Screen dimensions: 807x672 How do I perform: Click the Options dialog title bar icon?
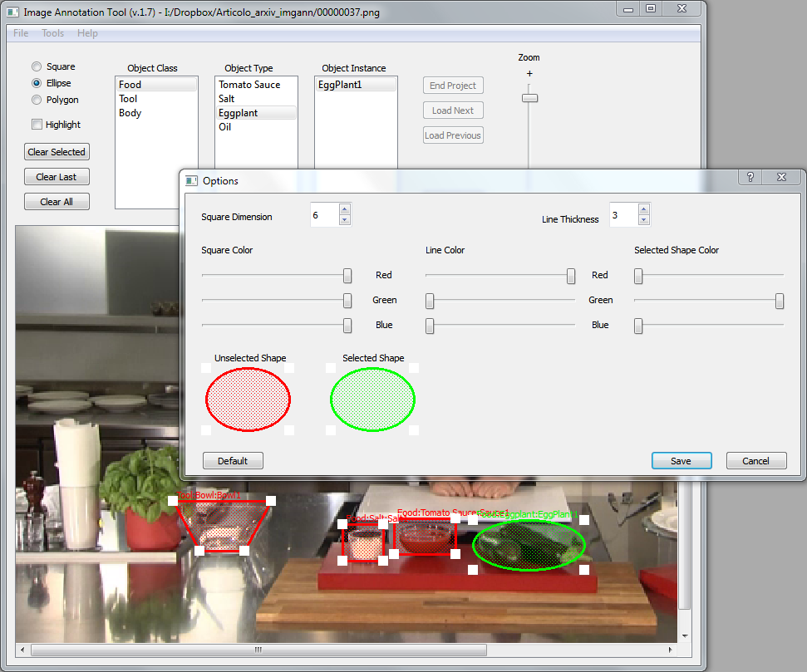pos(191,180)
